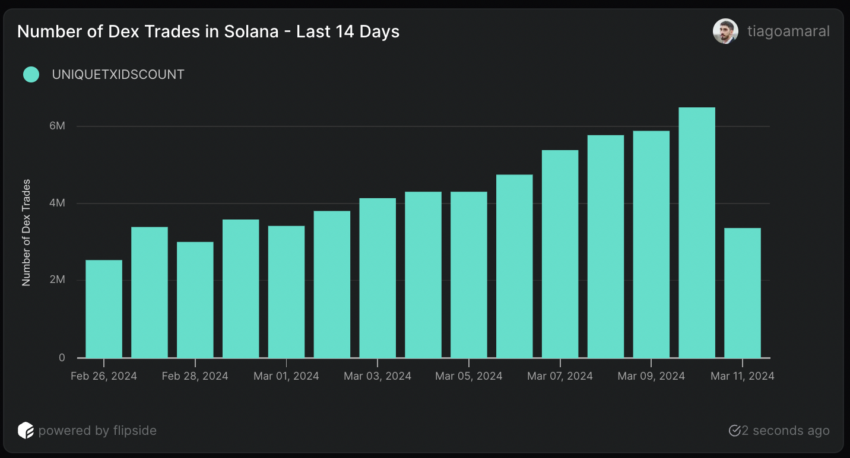Click the last bar above Mar 11, 2024

742,292
